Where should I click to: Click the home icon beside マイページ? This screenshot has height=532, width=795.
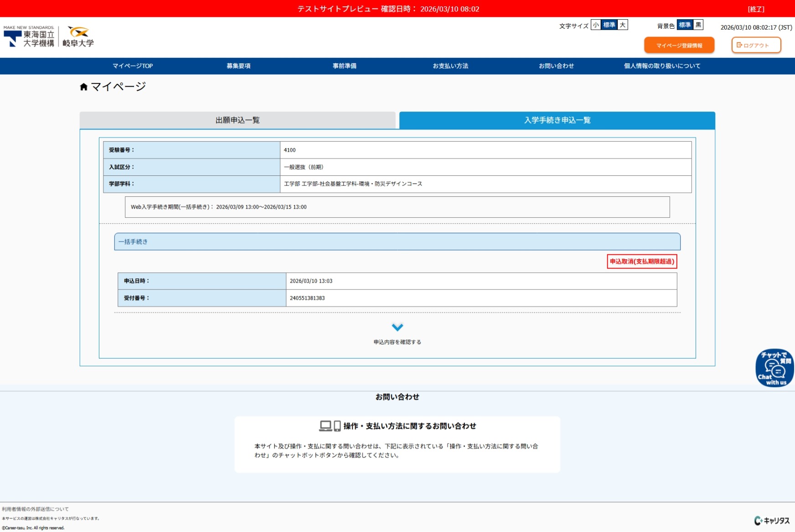[x=83, y=87]
